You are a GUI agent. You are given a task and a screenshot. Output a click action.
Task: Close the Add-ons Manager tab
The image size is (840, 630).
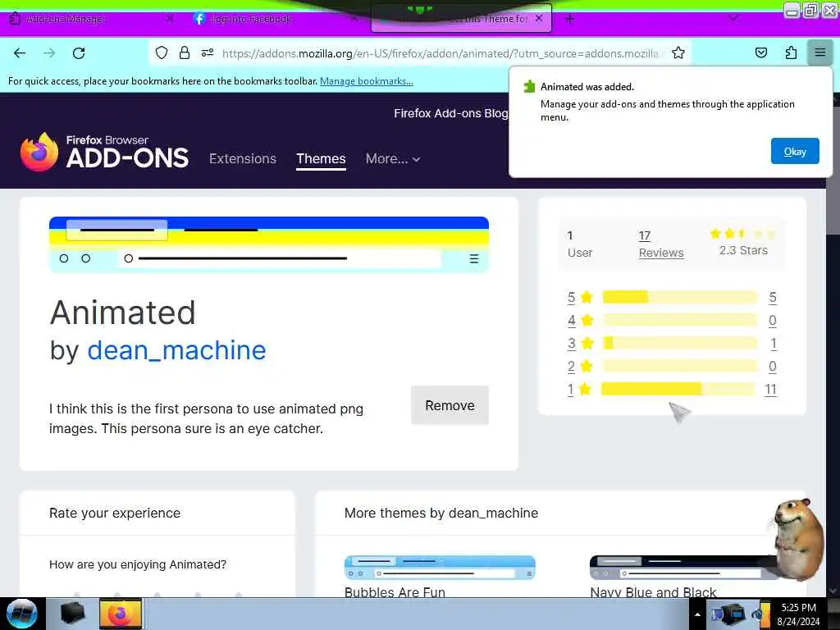tap(169, 19)
